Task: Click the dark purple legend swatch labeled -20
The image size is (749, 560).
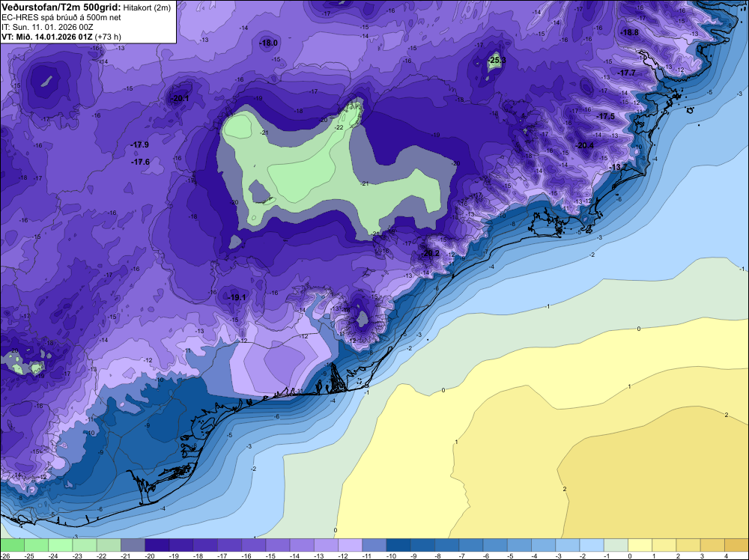Action: tap(157, 545)
